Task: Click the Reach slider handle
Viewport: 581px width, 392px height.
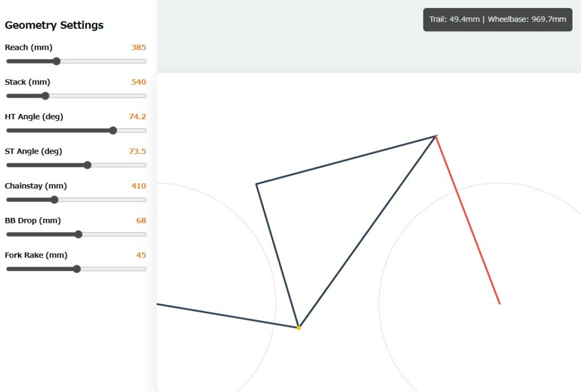Action: click(x=56, y=61)
